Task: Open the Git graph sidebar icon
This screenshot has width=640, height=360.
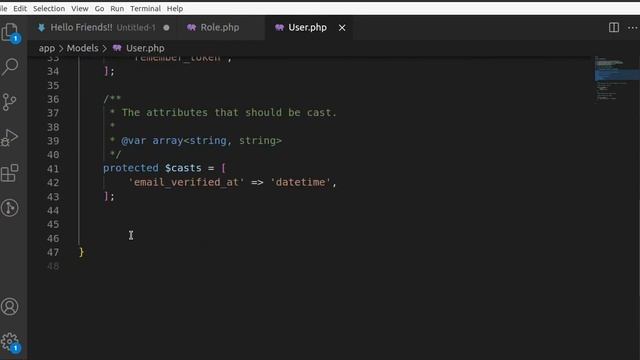Action: click(9, 208)
